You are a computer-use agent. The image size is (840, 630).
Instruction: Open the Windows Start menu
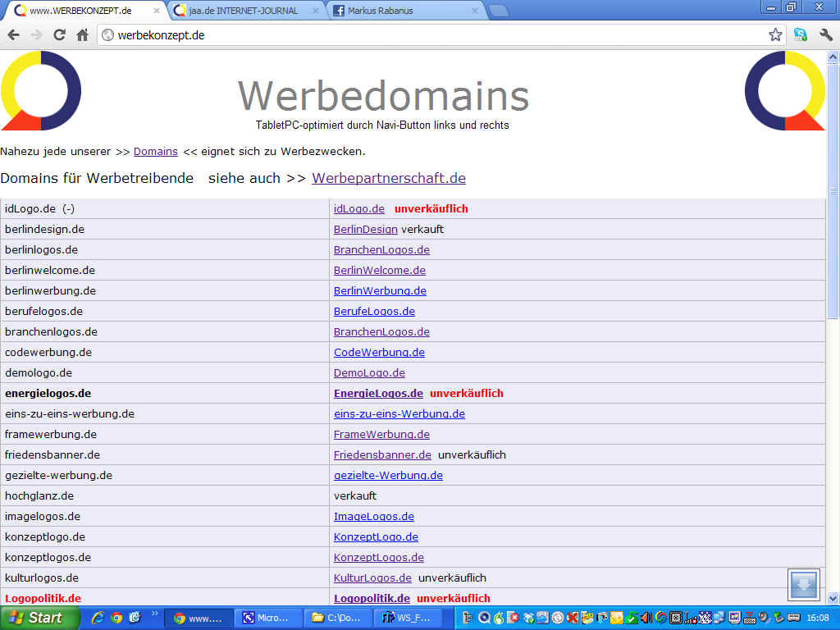point(39,618)
